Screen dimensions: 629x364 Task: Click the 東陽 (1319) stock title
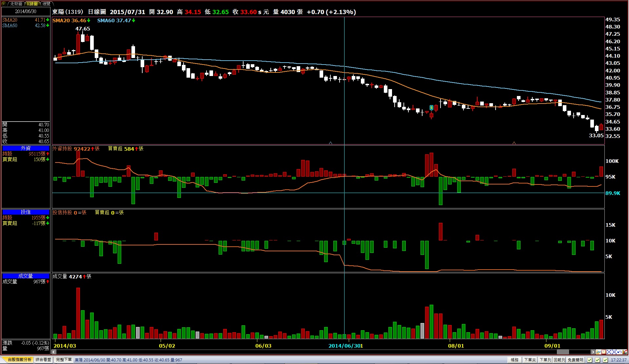[x=68, y=12]
